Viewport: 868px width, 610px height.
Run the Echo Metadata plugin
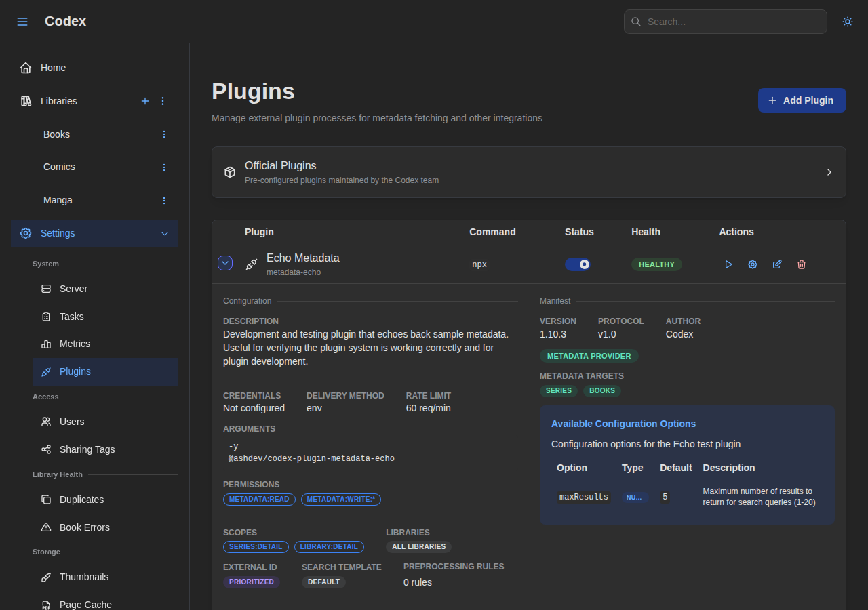tap(728, 264)
